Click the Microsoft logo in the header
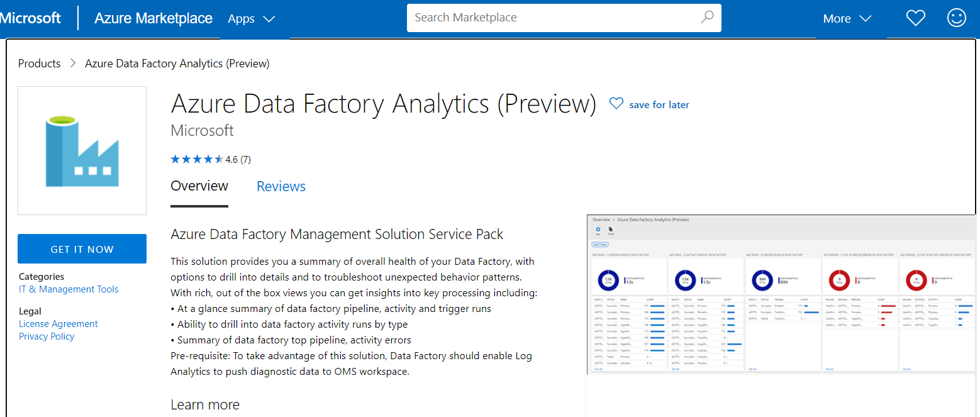Image resolution: width=980 pixels, height=417 pixels. click(x=30, y=18)
